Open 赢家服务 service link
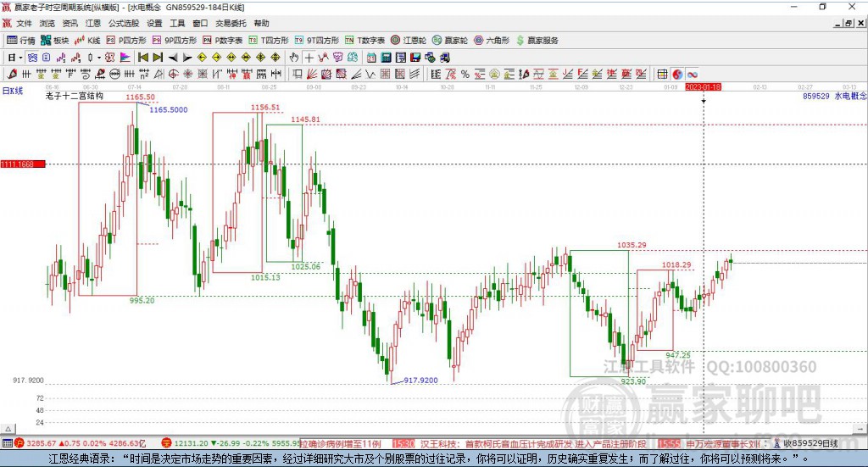This screenshot has width=868, height=467. [537, 41]
